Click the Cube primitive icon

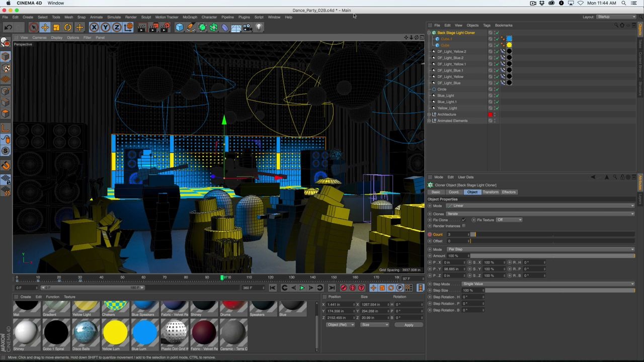coord(179,27)
